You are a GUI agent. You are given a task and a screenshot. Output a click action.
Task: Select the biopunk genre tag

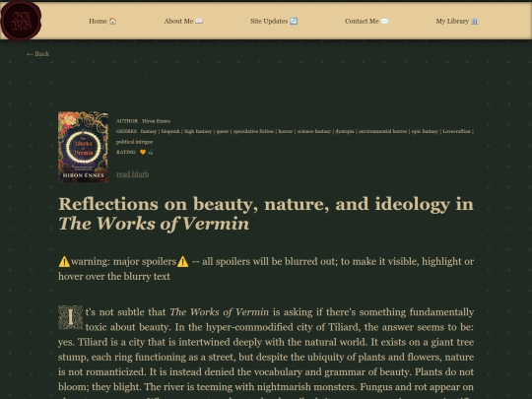(170, 131)
